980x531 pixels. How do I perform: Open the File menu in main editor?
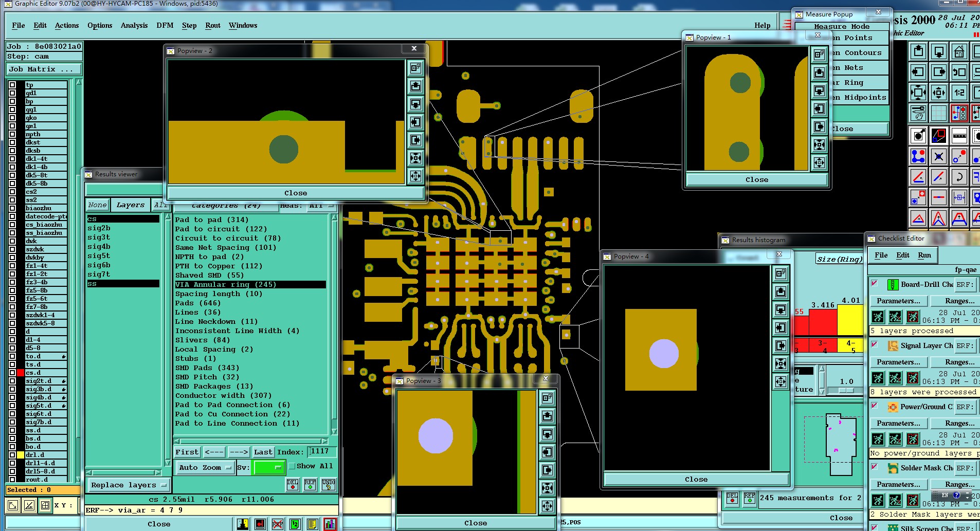19,25
